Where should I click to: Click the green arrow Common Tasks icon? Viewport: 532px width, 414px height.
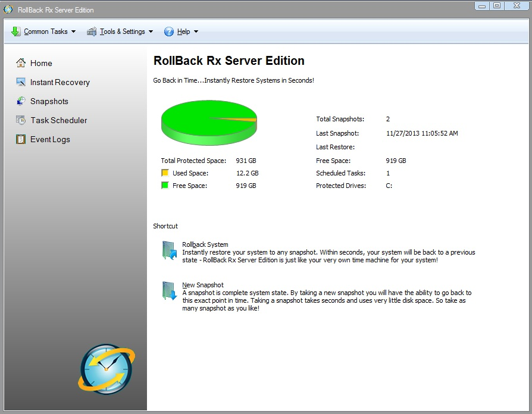pos(15,32)
